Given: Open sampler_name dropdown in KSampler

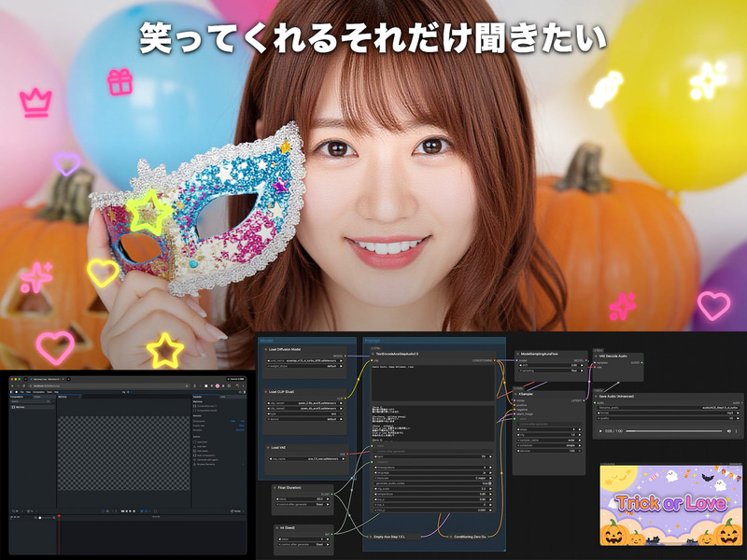Looking at the screenshot, I should 549,440.
